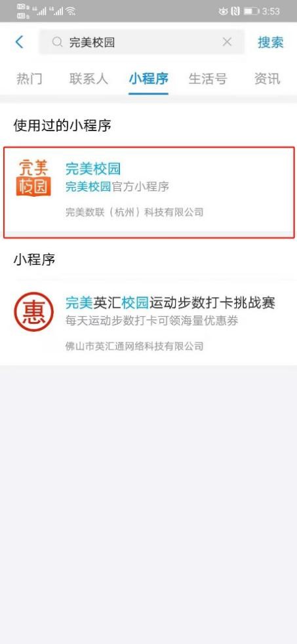Open the 完美校园 mini program title

[x=93, y=169]
